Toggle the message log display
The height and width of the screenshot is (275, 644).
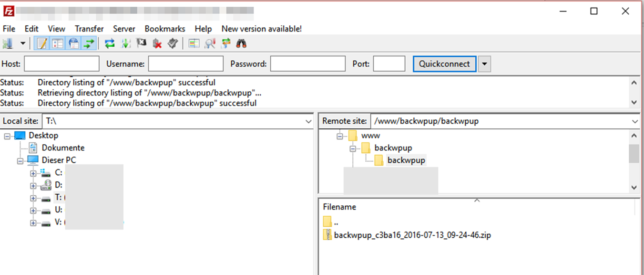coord(42,43)
